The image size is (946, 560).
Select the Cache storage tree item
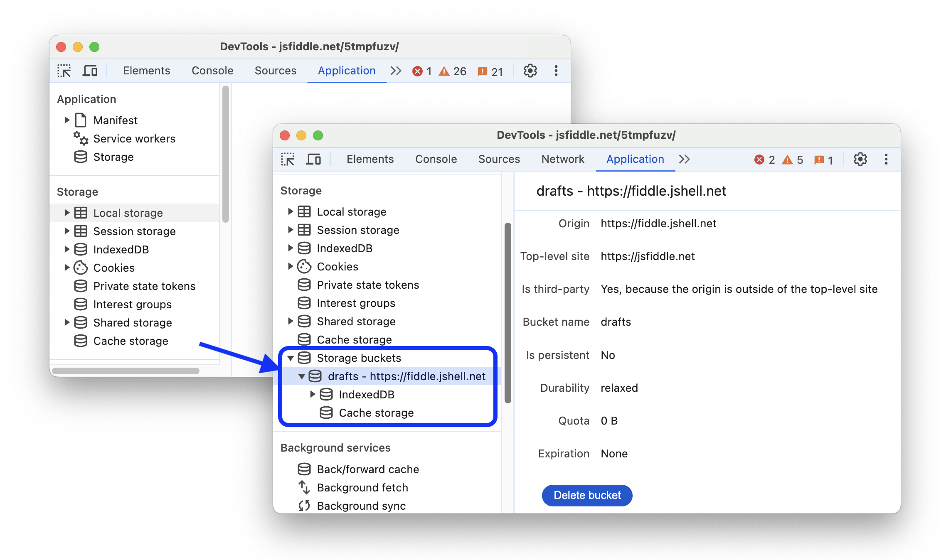point(374,412)
